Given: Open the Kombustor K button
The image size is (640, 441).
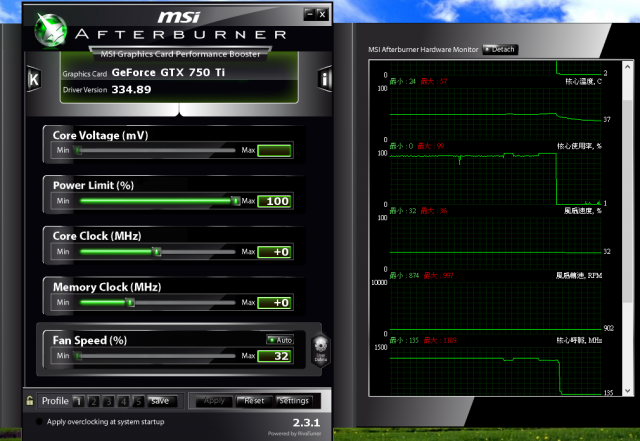Looking at the screenshot, I should tap(34, 78).
